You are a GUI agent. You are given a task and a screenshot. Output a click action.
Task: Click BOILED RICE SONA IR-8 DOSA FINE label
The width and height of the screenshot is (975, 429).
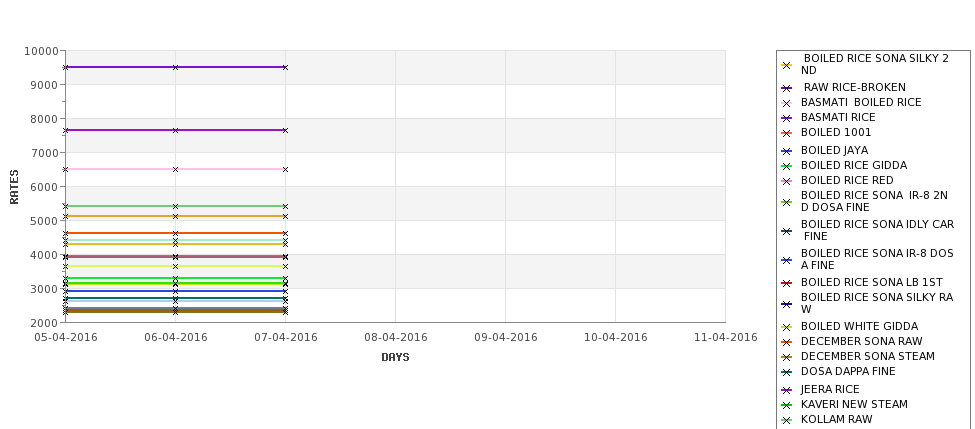click(877, 259)
